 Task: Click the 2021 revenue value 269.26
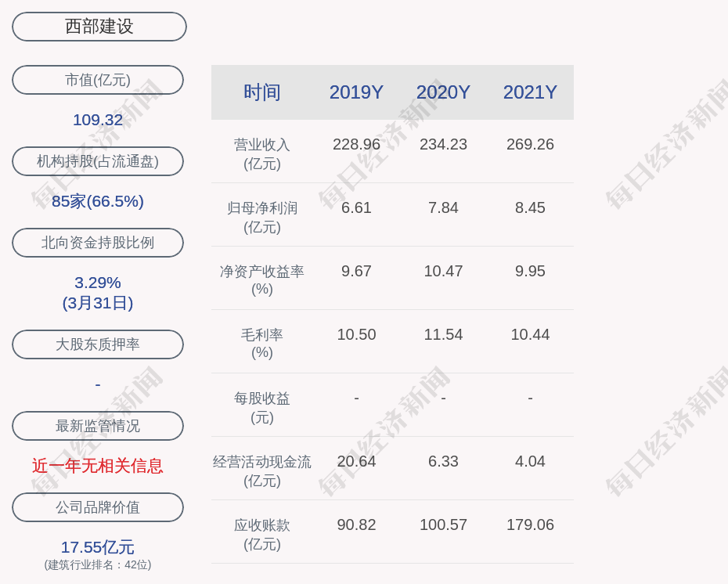click(x=530, y=144)
